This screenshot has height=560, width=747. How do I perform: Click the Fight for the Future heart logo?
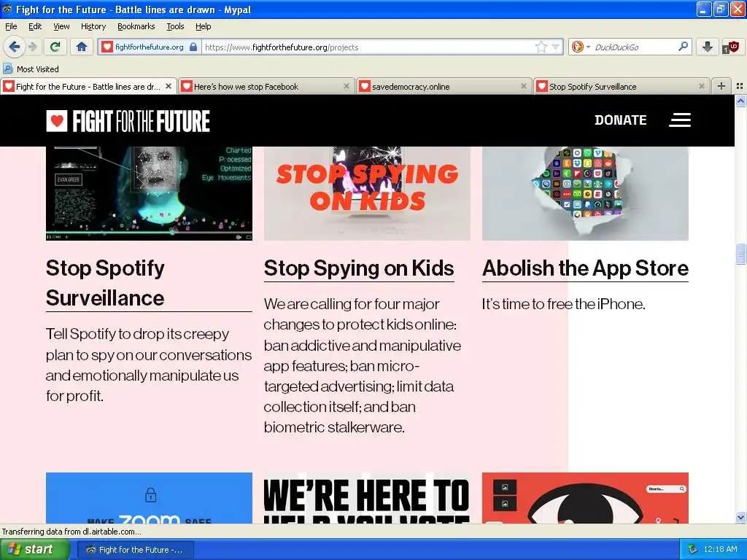128,121
